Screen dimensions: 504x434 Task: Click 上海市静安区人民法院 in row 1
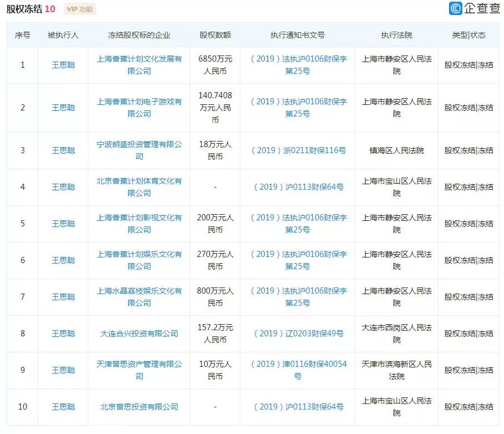click(397, 65)
